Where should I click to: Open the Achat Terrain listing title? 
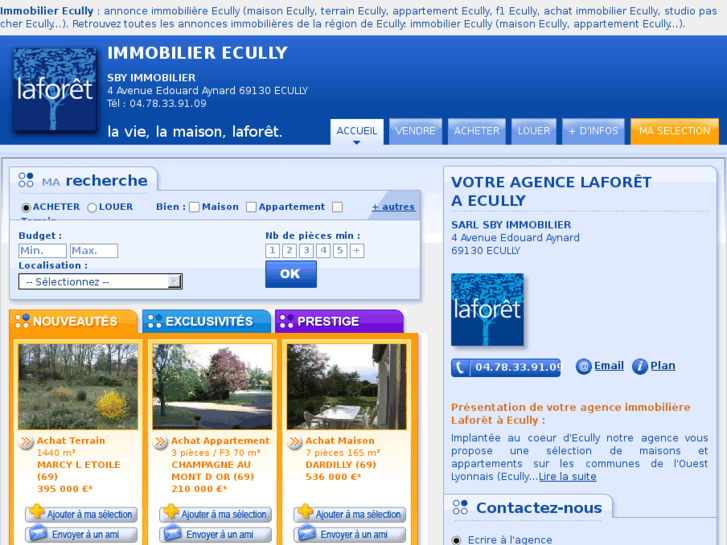pos(71,441)
